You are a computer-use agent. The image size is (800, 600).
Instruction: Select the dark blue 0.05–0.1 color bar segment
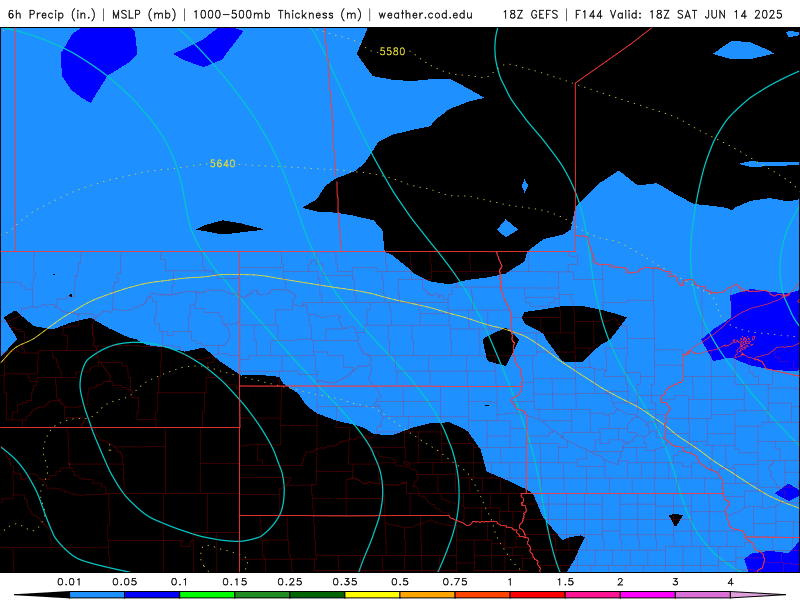(152, 595)
